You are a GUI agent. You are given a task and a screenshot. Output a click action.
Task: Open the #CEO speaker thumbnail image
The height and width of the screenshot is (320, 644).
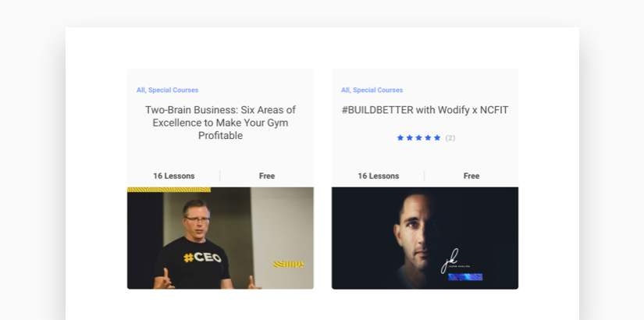pos(220,238)
